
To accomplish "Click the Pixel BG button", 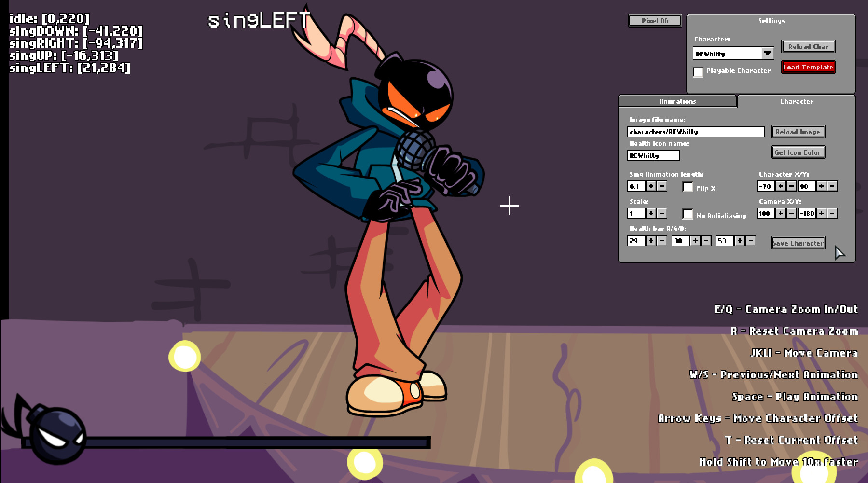I will [x=654, y=21].
